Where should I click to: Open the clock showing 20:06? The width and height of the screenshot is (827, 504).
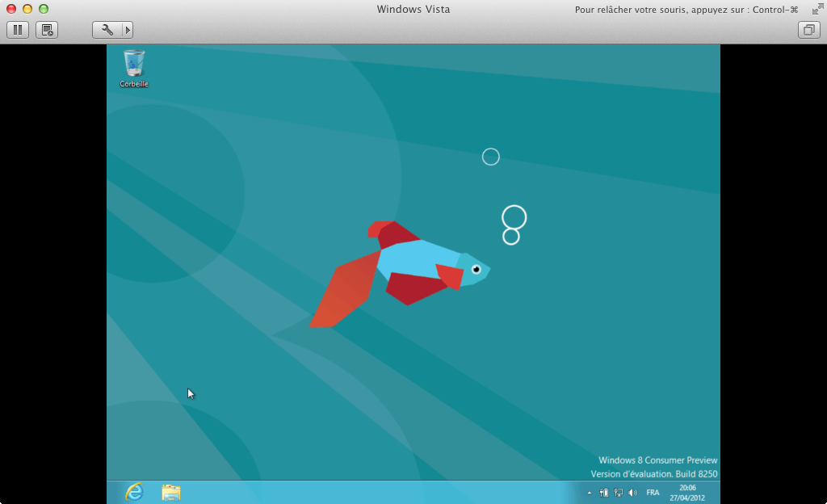pos(687,493)
